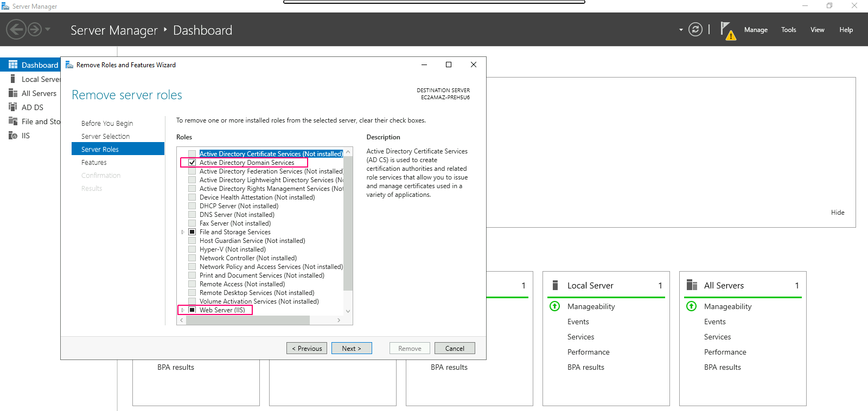Minimize the Server Manager window
This screenshot has width=868, height=411.
[x=805, y=6]
